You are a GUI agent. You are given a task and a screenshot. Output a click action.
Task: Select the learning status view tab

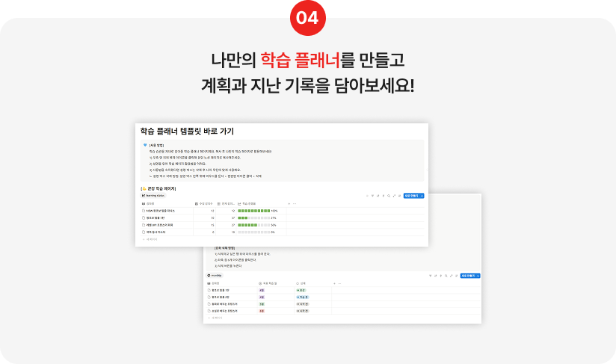tap(153, 195)
